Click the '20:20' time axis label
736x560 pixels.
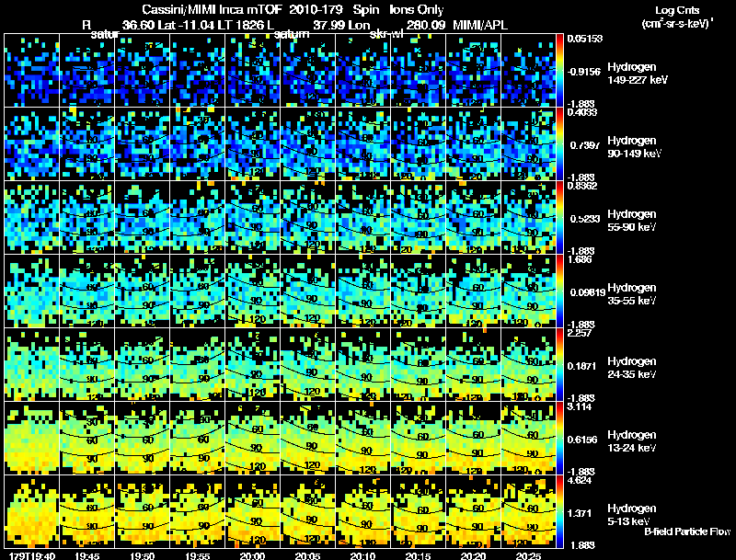click(x=473, y=556)
